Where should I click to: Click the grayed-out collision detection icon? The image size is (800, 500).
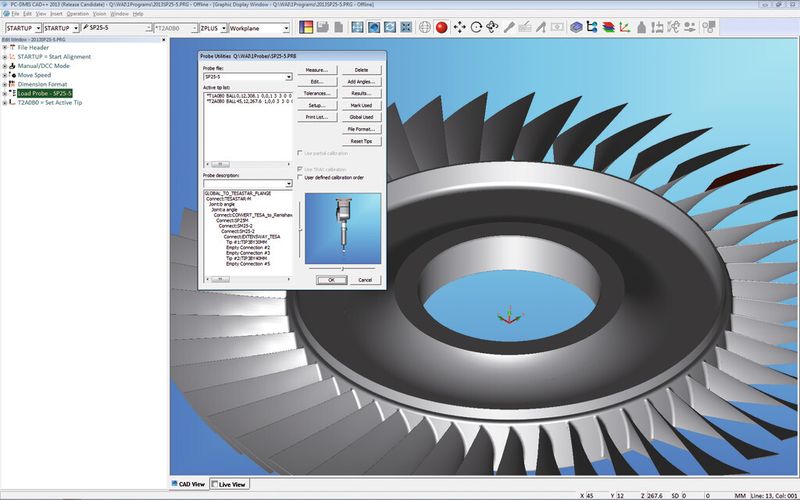(690, 28)
